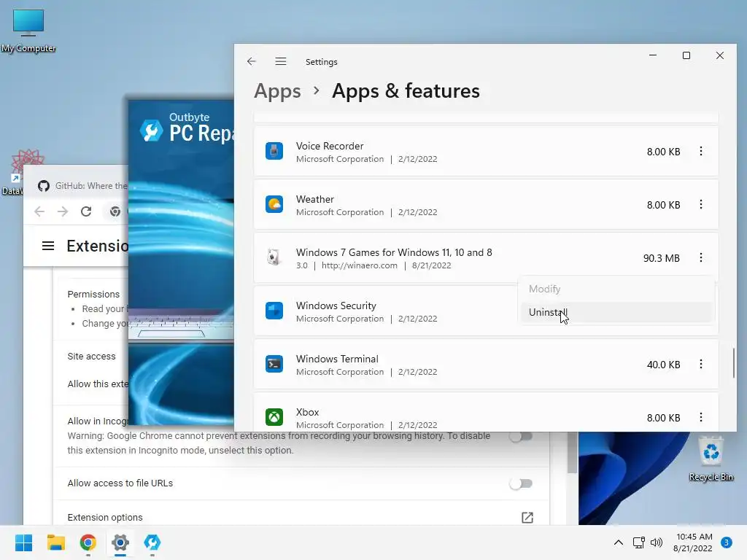The width and height of the screenshot is (747, 560).
Task: Click the Weather app icon
Action: [x=274, y=204]
